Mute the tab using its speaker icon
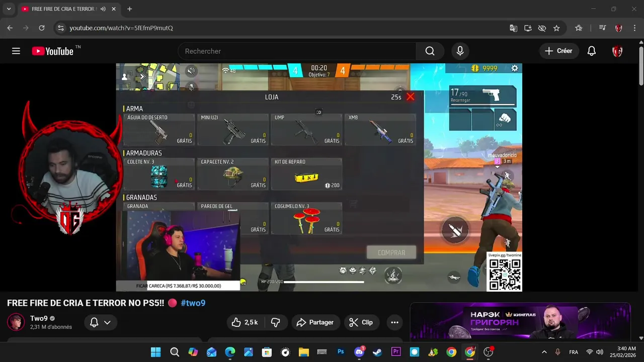 coord(103,9)
